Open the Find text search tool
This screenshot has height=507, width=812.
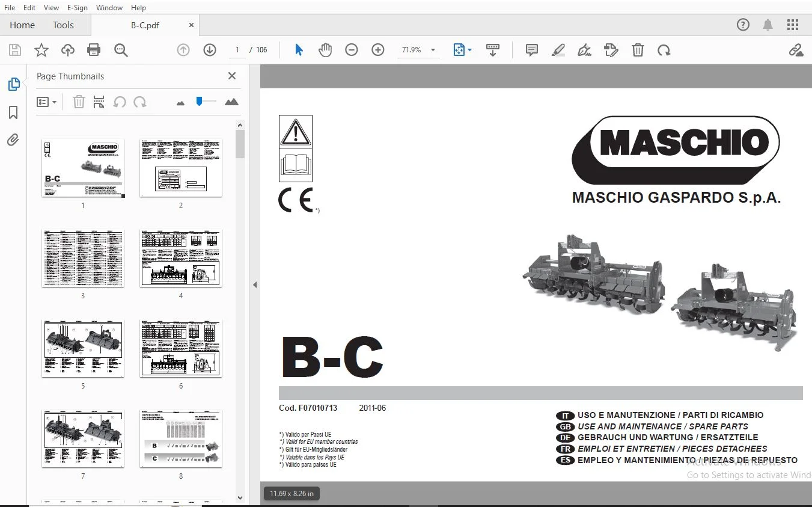pyautogui.click(x=121, y=50)
